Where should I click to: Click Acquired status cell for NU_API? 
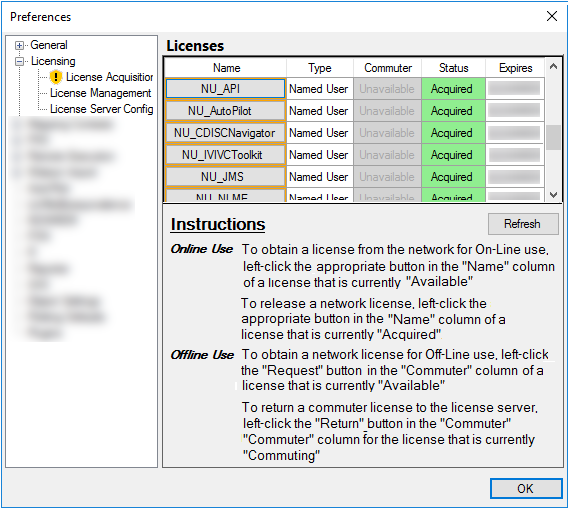pos(453,89)
